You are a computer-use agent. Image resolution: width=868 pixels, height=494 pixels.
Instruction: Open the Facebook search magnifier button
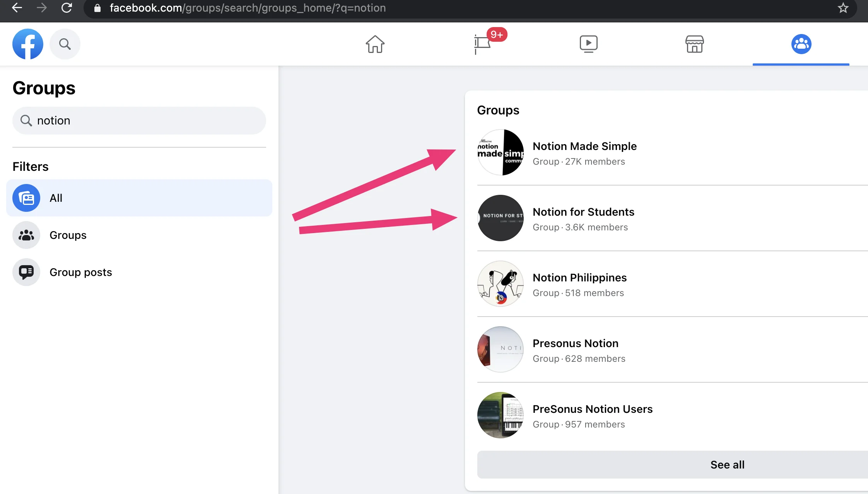coord(65,44)
